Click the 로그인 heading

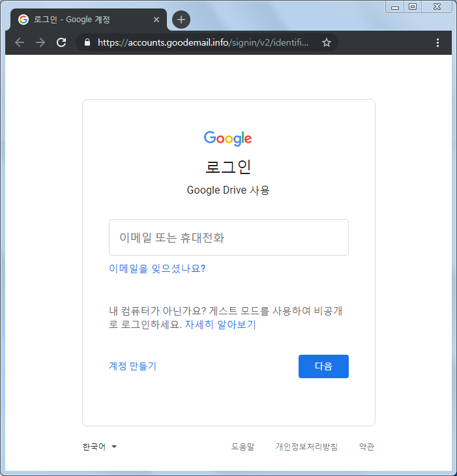[x=228, y=167]
